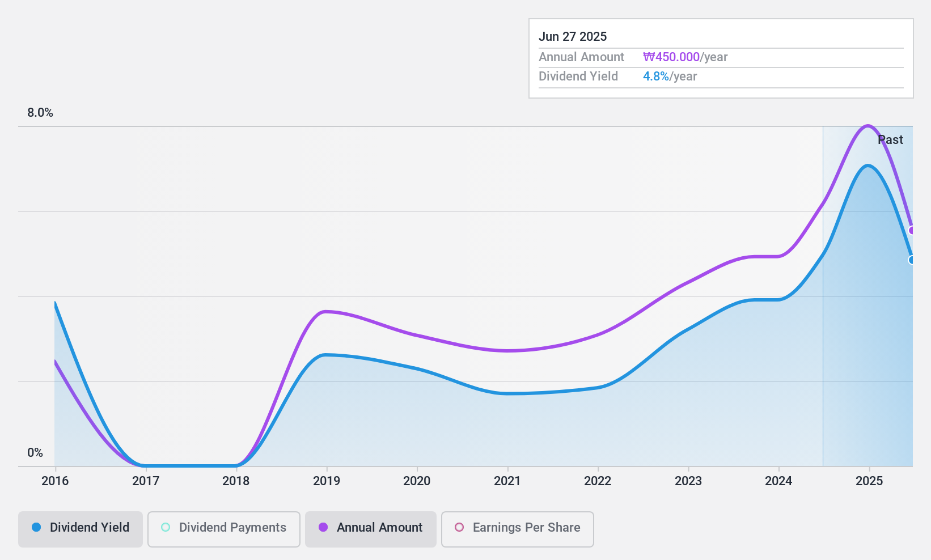Click the 4.8%/year dividend yield value
The image size is (931, 560).
(x=670, y=77)
